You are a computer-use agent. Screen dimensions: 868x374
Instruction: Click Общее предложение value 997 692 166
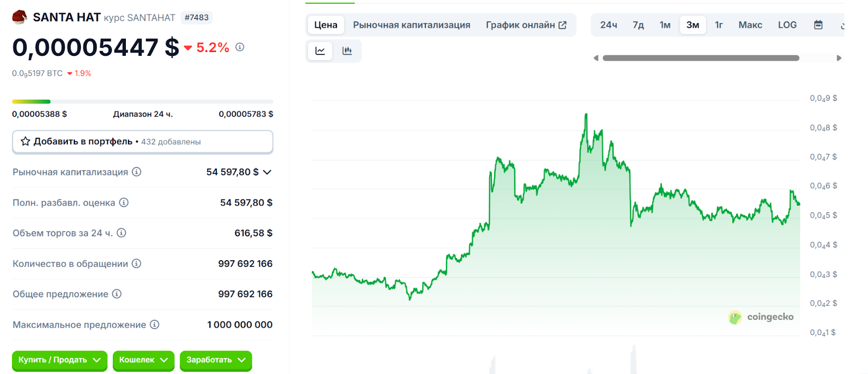tap(245, 294)
